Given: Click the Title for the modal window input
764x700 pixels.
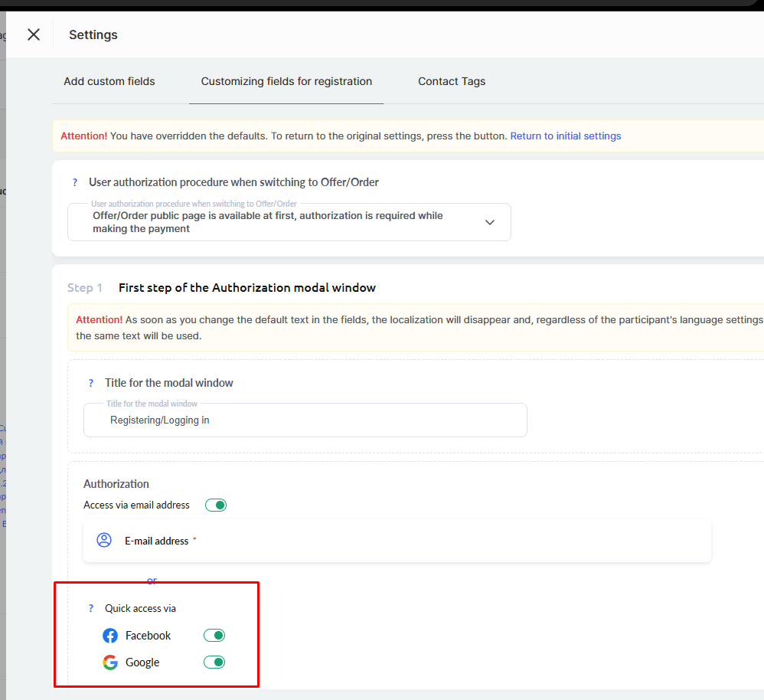Looking at the screenshot, I should (x=305, y=420).
